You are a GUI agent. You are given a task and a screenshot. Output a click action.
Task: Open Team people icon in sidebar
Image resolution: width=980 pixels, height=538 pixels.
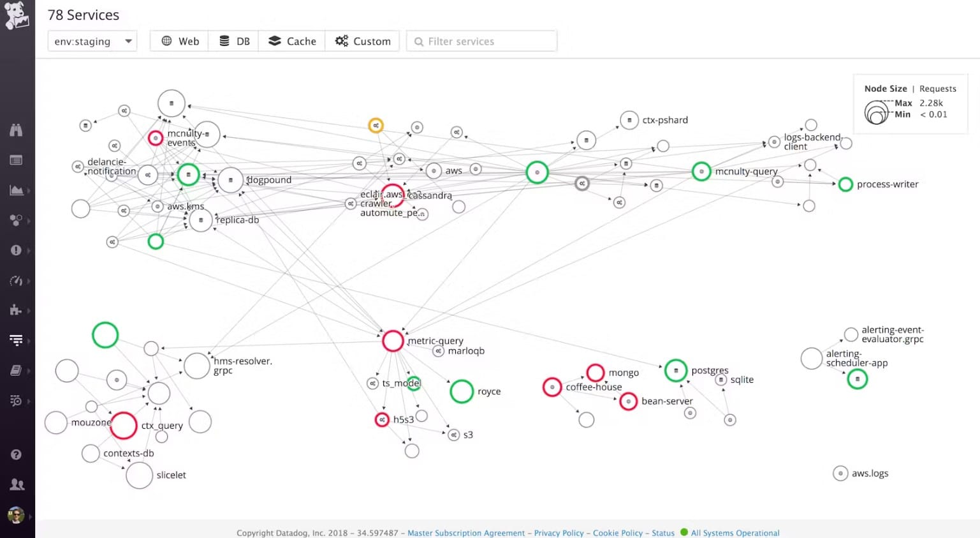(17, 484)
